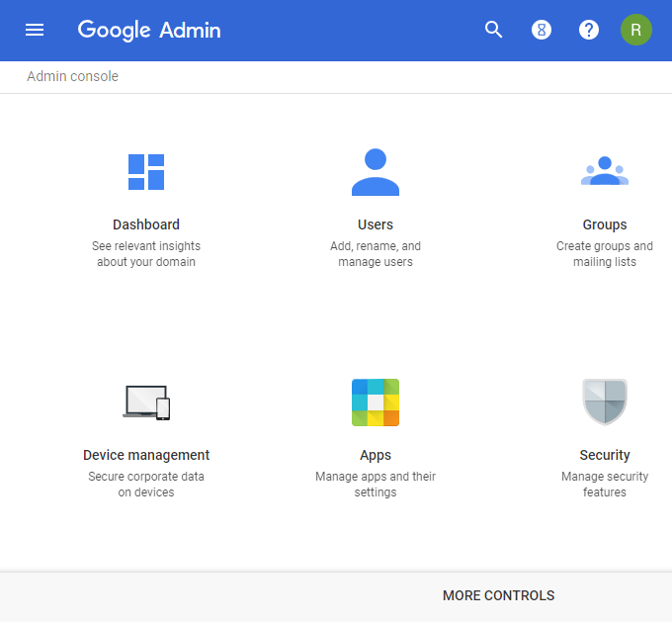672x625 pixels.
Task: Click the Google Admin logo
Action: [149, 30]
